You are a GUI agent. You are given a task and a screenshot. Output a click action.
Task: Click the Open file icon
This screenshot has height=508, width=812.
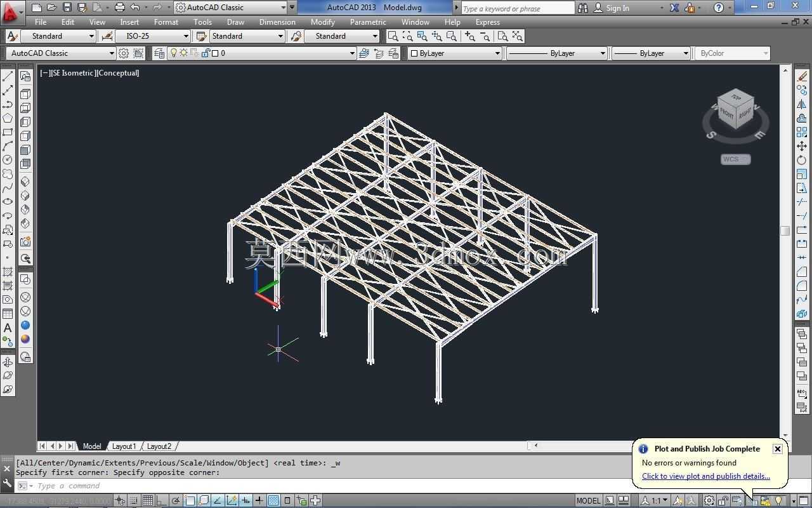51,8
